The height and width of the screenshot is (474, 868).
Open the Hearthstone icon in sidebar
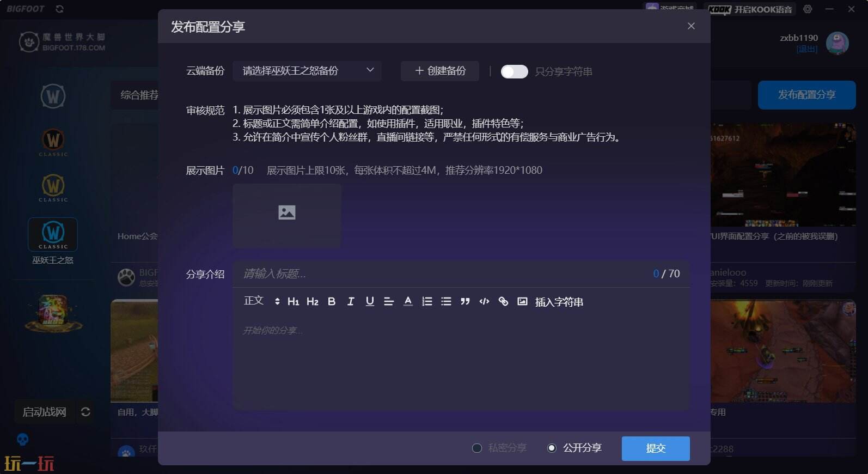tap(53, 313)
